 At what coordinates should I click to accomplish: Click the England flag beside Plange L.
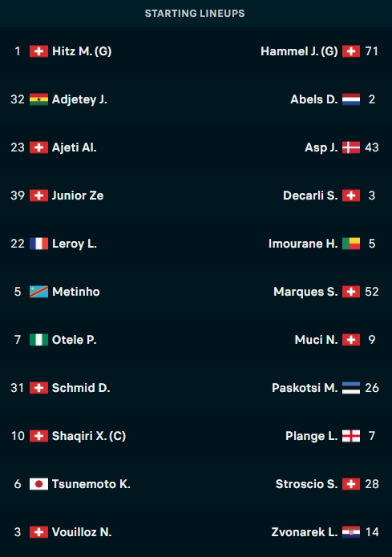click(x=351, y=436)
